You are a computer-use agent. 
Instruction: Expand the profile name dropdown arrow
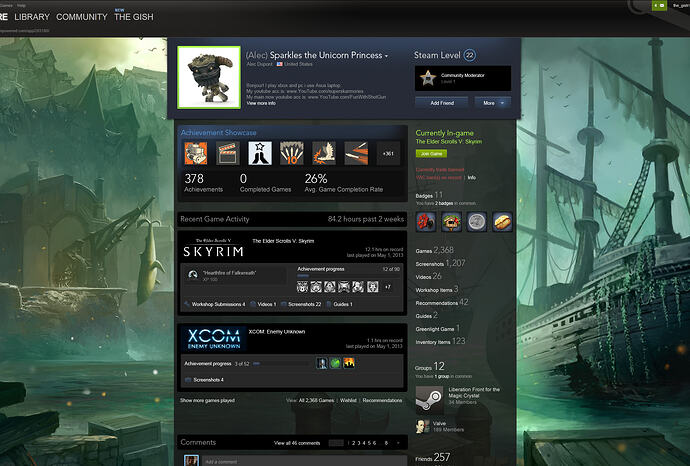[x=386, y=56]
